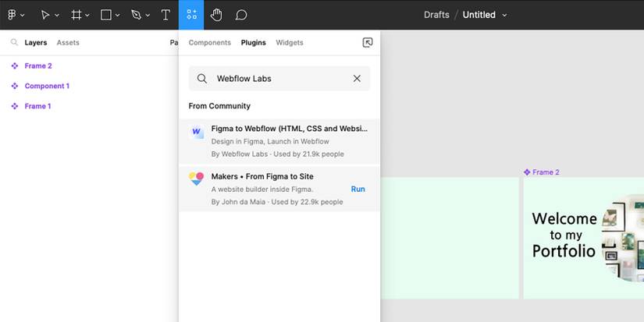Click By Webflow Labs usage line
The height and width of the screenshot is (322, 644).
coord(278,154)
